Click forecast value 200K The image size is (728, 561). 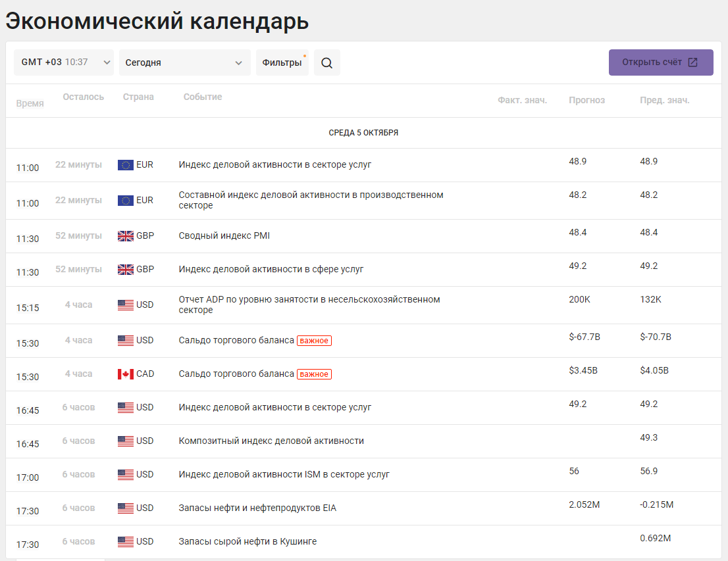tap(579, 300)
